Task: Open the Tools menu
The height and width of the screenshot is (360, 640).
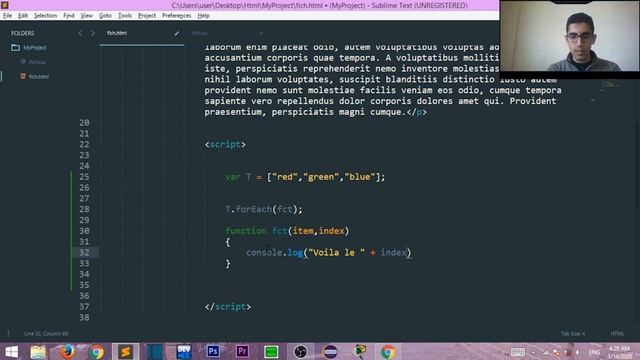Action: click(x=125, y=16)
